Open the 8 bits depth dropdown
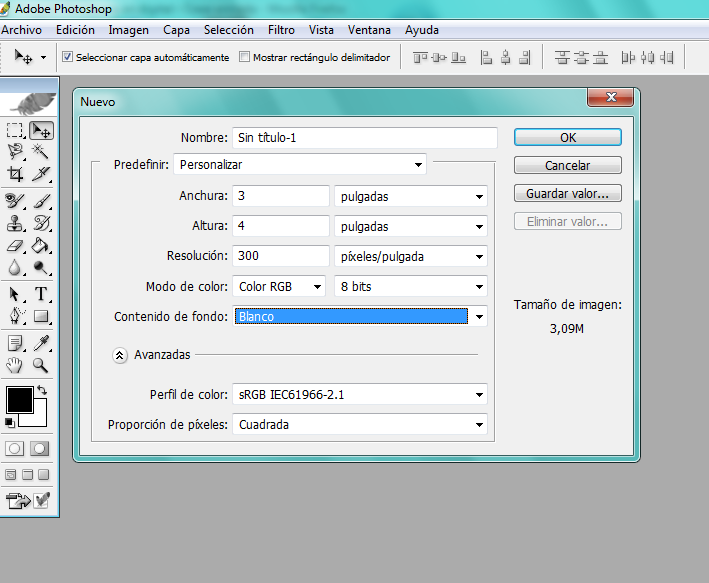 point(411,286)
